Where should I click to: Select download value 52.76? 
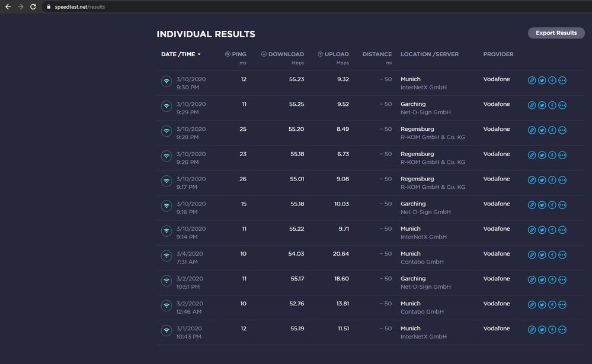pos(297,303)
